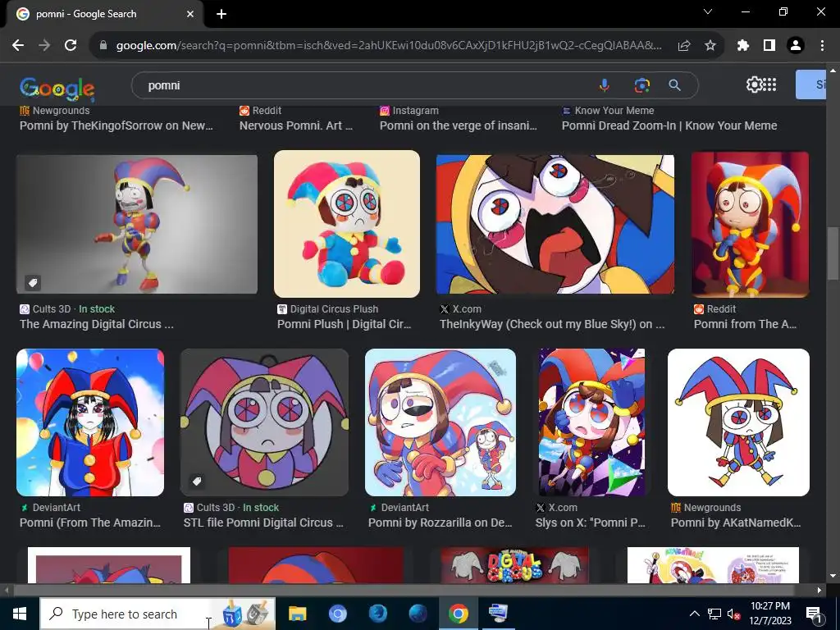This screenshot has width=840, height=630.
Task: Open the Pomni Plush thumbnail
Action: coord(347,224)
